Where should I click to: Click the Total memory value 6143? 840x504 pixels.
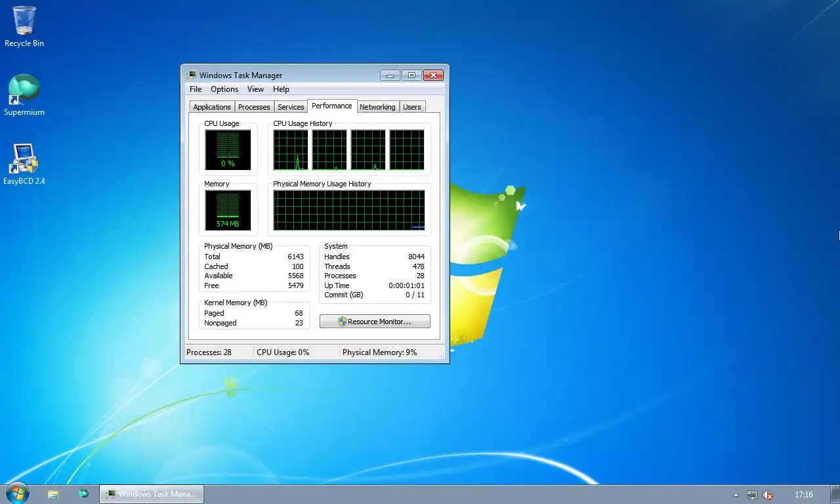pyautogui.click(x=295, y=257)
